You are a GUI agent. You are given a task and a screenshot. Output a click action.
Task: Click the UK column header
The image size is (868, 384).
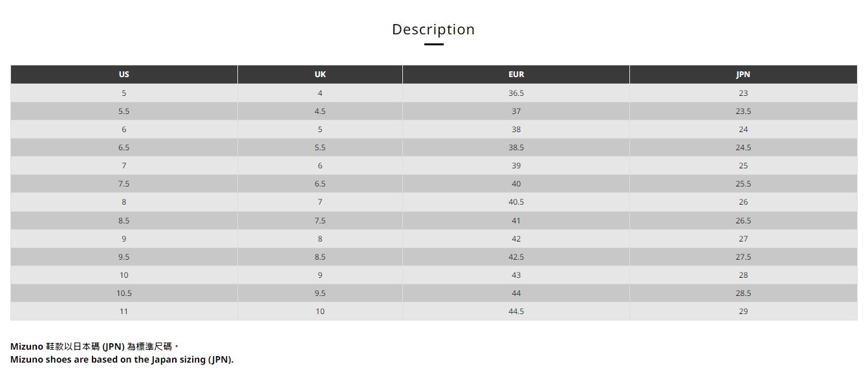click(320, 74)
